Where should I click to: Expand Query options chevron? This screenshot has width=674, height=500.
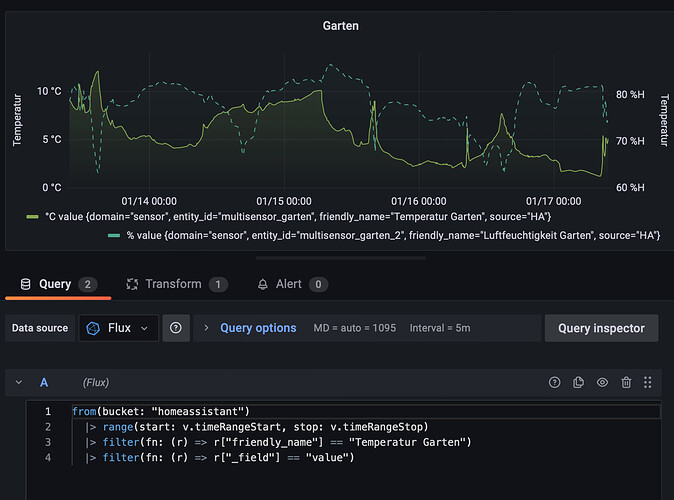[206, 328]
